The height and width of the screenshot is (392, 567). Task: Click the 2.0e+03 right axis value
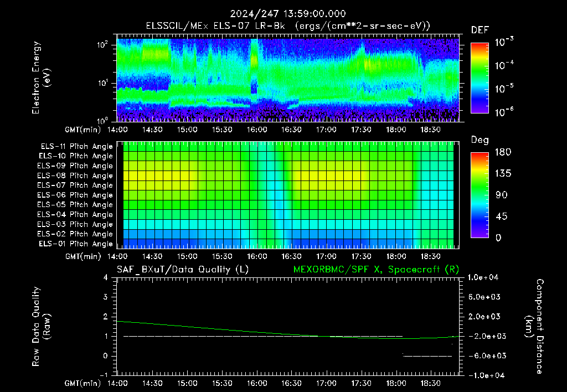tap(484, 317)
